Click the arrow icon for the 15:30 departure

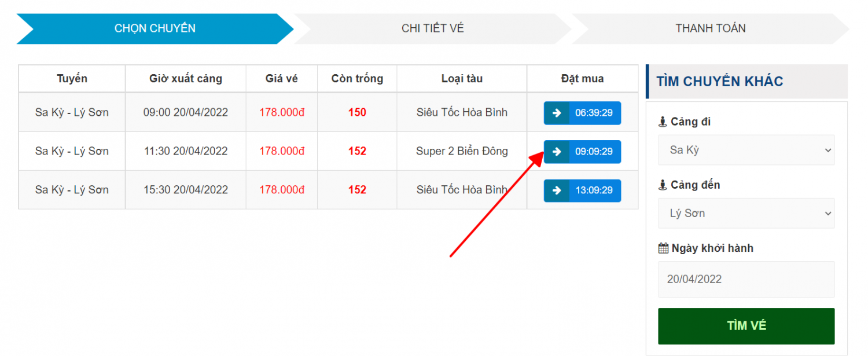557,190
